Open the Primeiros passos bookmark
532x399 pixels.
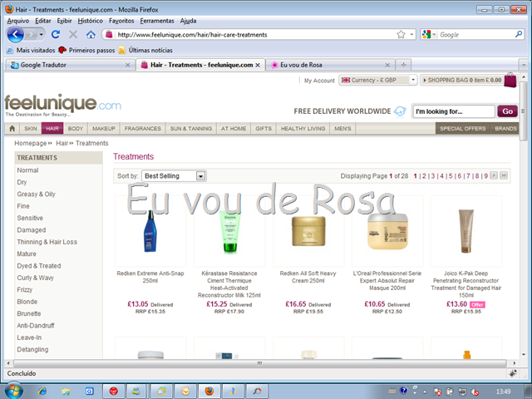[x=86, y=50]
